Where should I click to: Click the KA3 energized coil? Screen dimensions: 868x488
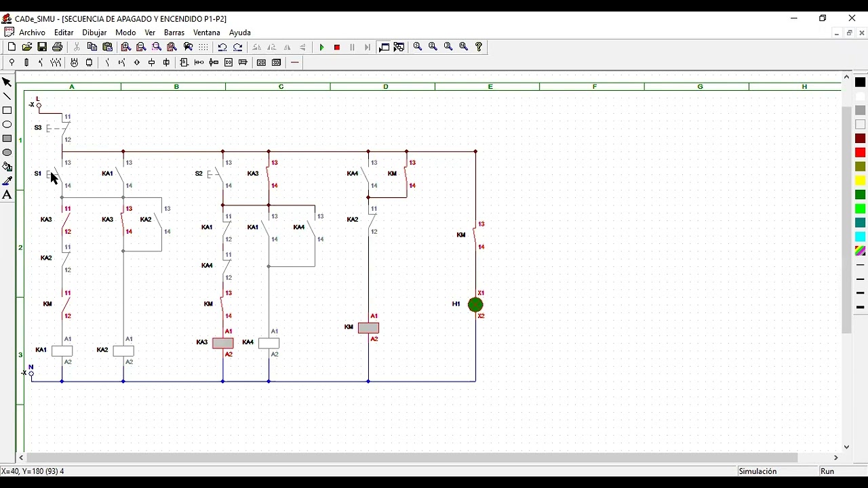click(x=222, y=344)
